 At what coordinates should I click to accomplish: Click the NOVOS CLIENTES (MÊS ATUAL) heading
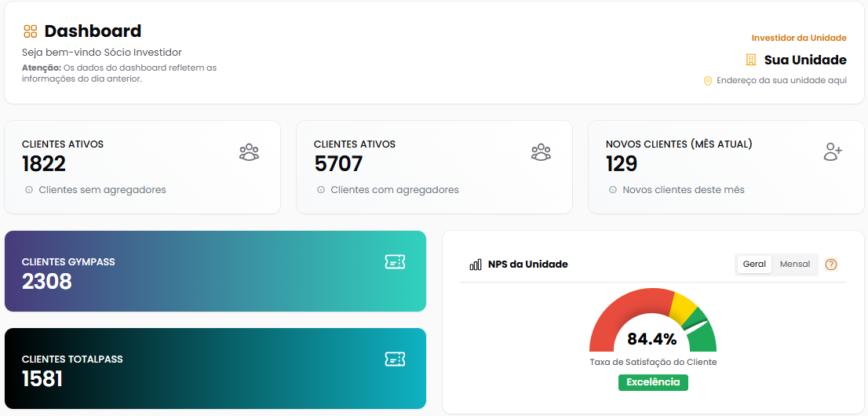pos(679,144)
